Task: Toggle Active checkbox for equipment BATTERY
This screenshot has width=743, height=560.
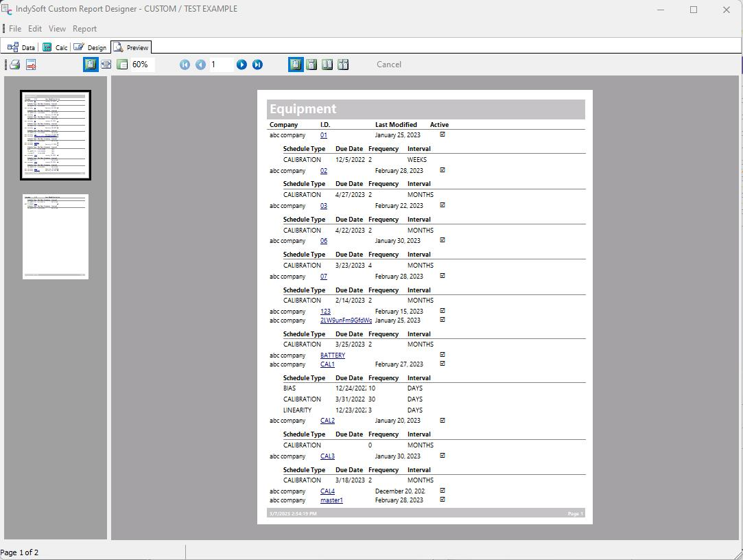Action: click(x=443, y=355)
